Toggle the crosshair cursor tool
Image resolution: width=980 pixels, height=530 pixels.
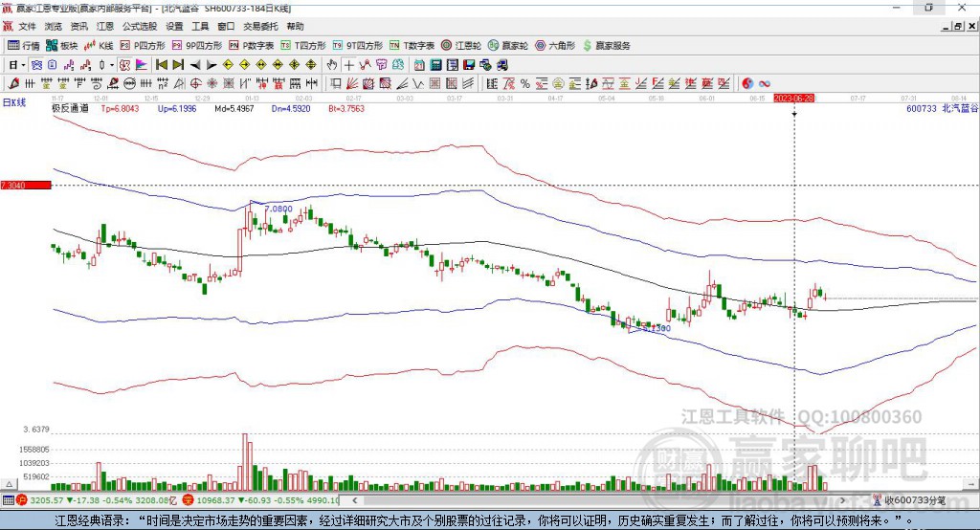pyautogui.click(x=348, y=65)
